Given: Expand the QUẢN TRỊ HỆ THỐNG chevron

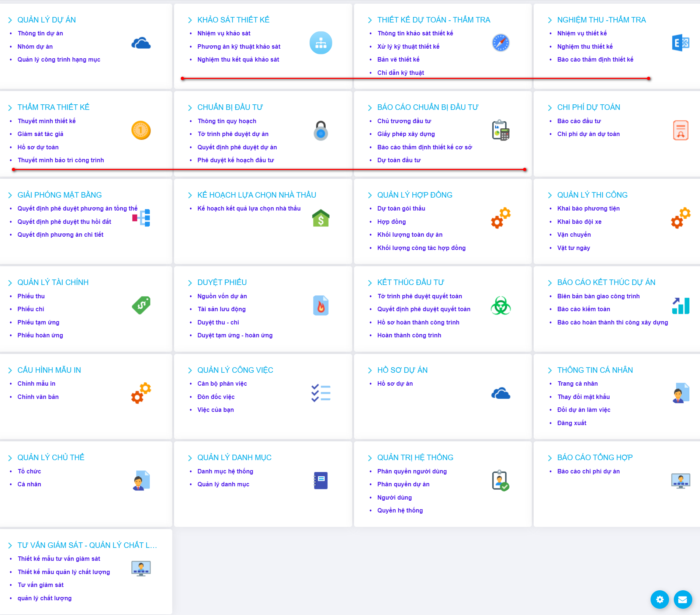Looking at the screenshot, I should pos(370,458).
